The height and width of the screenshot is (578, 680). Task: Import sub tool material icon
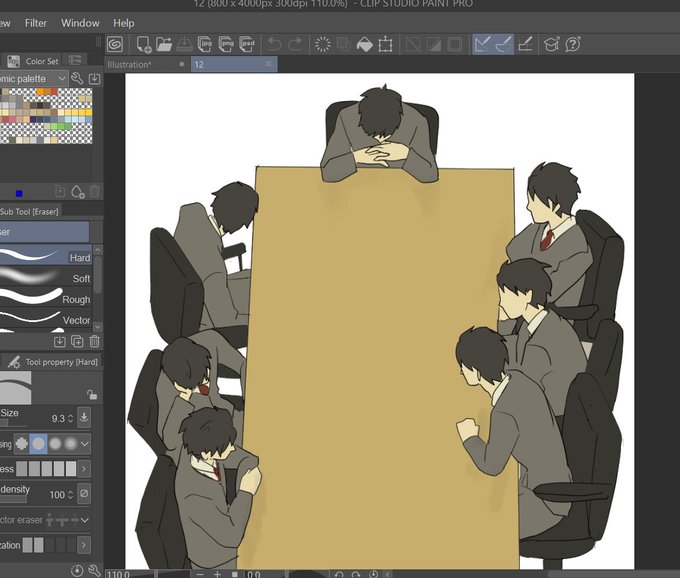click(59, 342)
